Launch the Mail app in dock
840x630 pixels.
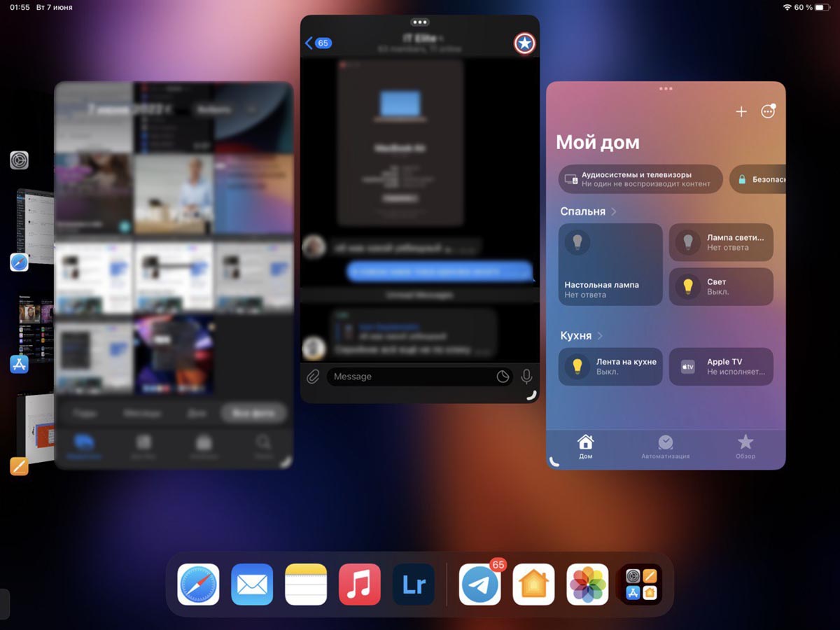pos(252,584)
